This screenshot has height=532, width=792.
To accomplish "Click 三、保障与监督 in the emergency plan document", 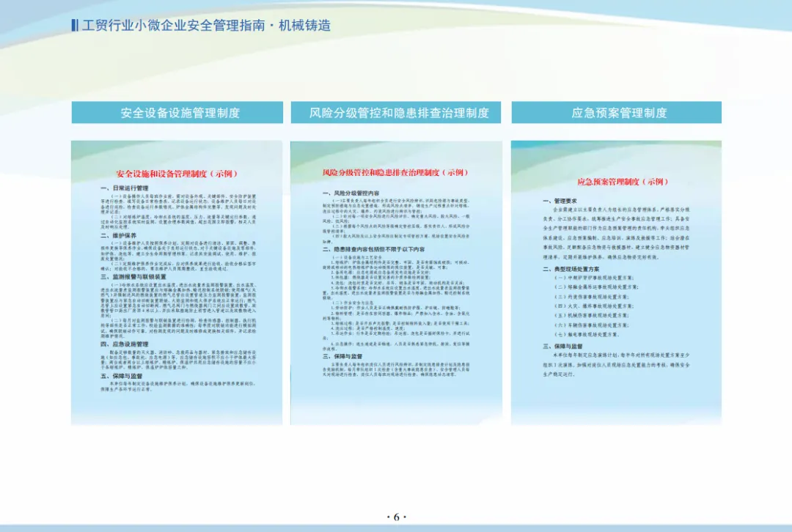I will click(562, 347).
